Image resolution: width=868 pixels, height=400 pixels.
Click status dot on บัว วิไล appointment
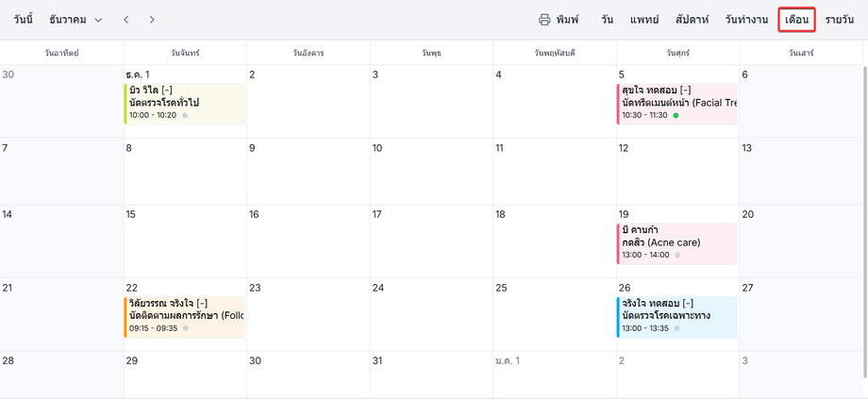pyautogui.click(x=185, y=115)
